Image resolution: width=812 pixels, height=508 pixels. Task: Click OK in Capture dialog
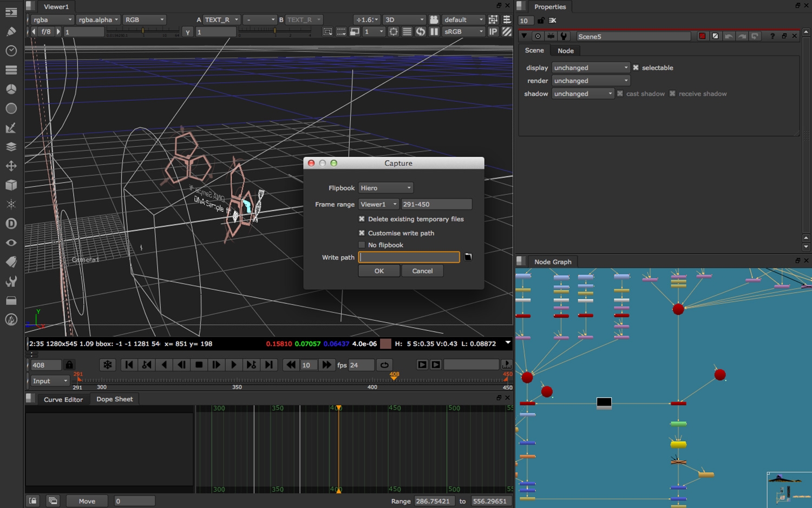pos(379,271)
